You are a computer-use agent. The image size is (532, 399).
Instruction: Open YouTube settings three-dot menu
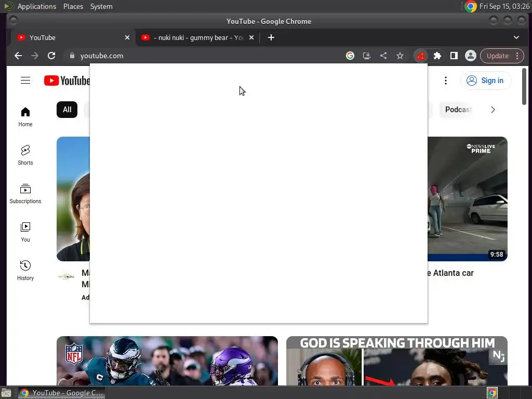[x=445, y=81]
